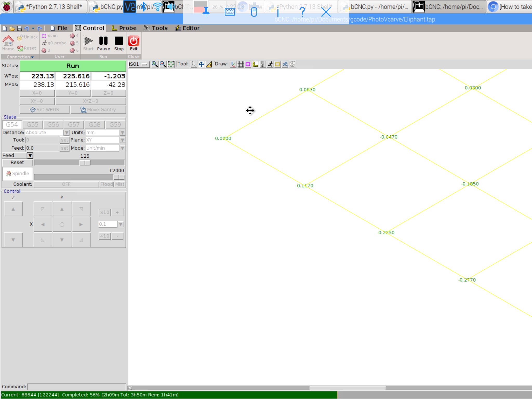Open the Tools ribbon tab

click(156, 28)
